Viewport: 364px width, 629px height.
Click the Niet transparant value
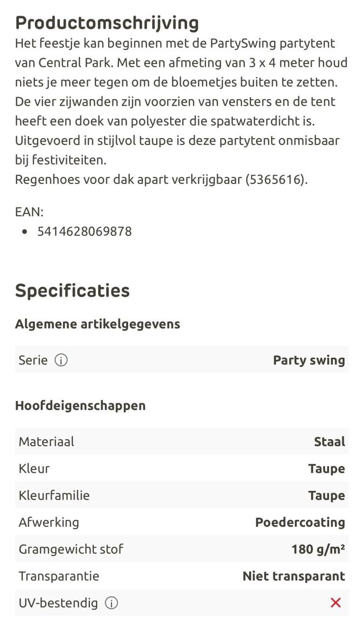pyautogui.click(x=294, y=576)
